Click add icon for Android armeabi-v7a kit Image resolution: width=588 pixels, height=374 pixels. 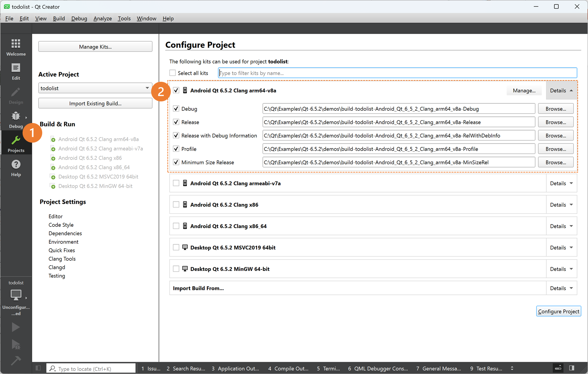point(53,149)
